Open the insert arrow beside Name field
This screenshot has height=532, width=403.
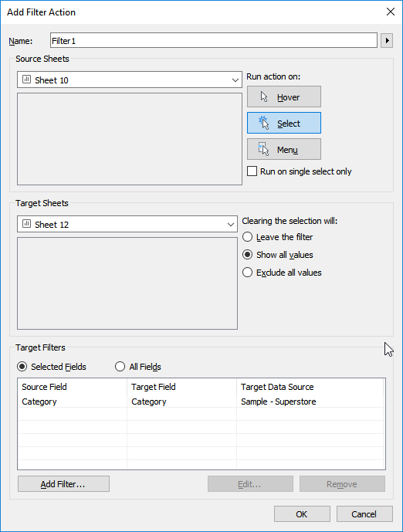click(x=387, y=41)
